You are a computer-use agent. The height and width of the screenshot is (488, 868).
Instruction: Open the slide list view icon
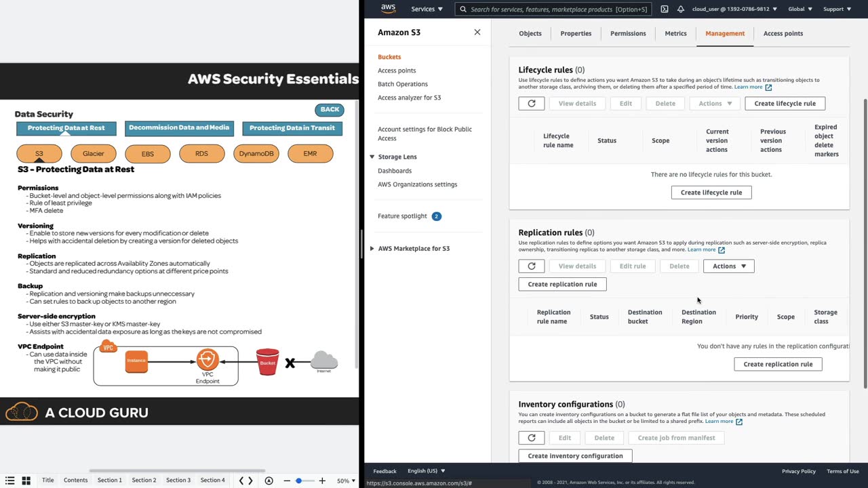point(10,481)
